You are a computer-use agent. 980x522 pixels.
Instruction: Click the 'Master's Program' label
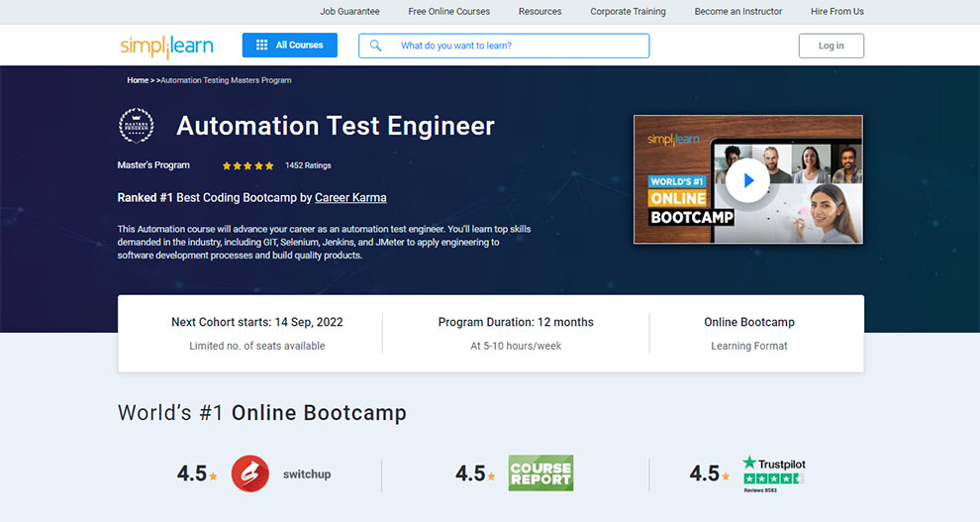click(153, 165)
